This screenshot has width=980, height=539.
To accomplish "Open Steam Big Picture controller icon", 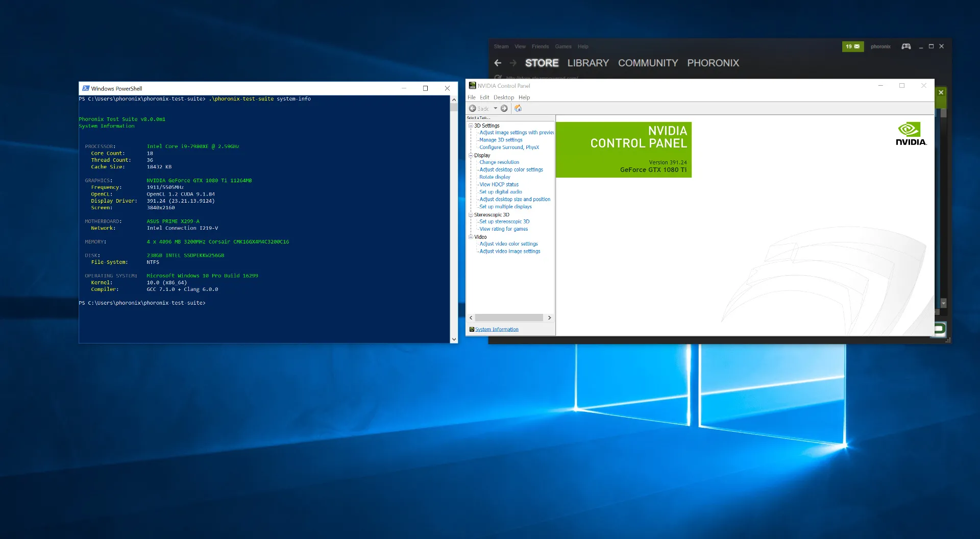I will coord(906,46).
